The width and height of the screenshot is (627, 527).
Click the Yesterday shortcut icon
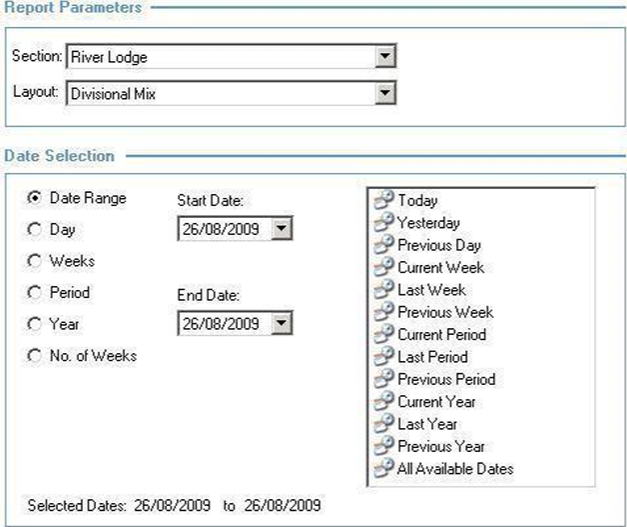pos(384,223)
